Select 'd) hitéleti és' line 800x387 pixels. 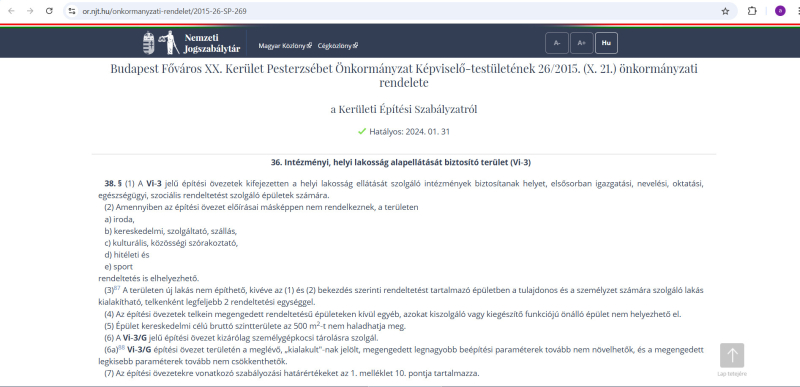pyautogui.click(x=127, y=254)
